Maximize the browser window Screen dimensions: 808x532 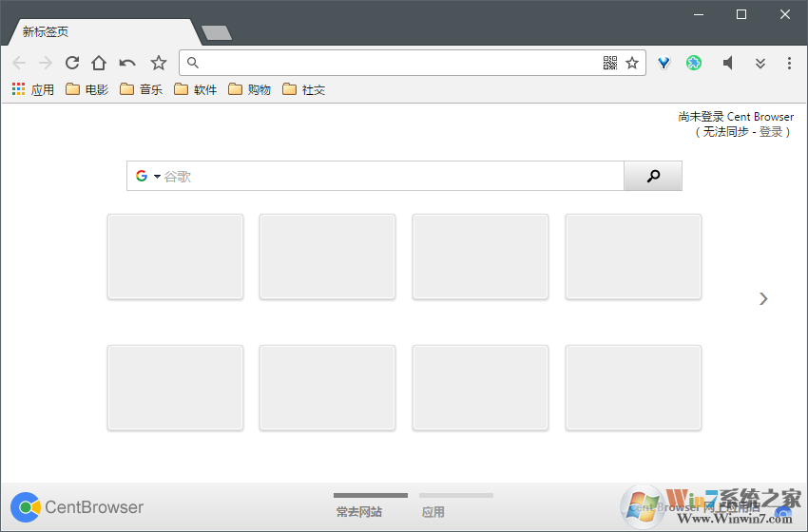click(x=741, y=14)
